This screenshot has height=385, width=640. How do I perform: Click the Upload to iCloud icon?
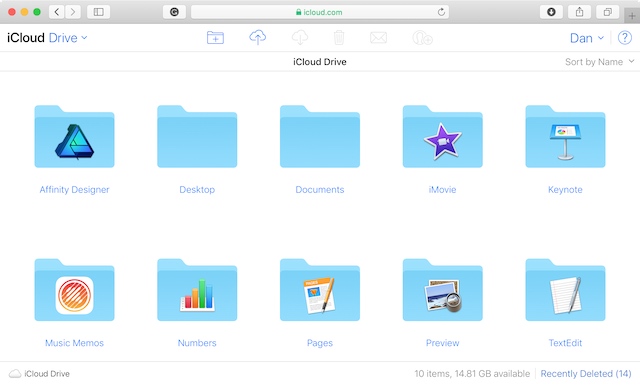coord(258,37)
